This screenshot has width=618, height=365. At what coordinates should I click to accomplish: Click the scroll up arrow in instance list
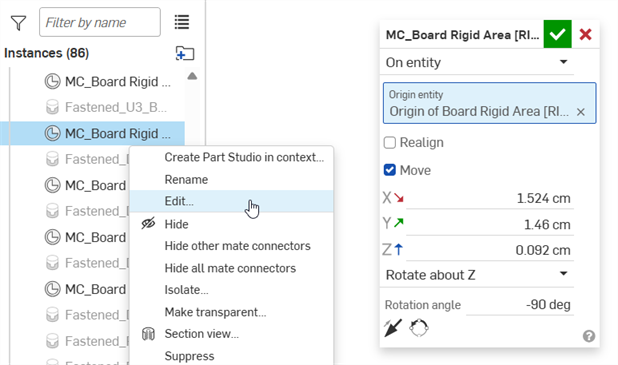192,76
